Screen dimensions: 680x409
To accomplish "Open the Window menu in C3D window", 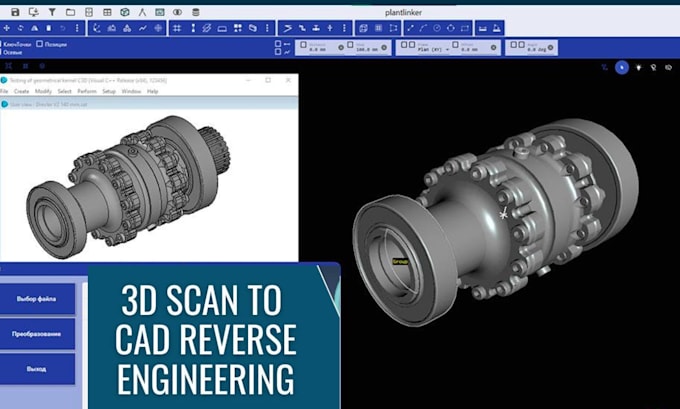I will click(131, 91).
